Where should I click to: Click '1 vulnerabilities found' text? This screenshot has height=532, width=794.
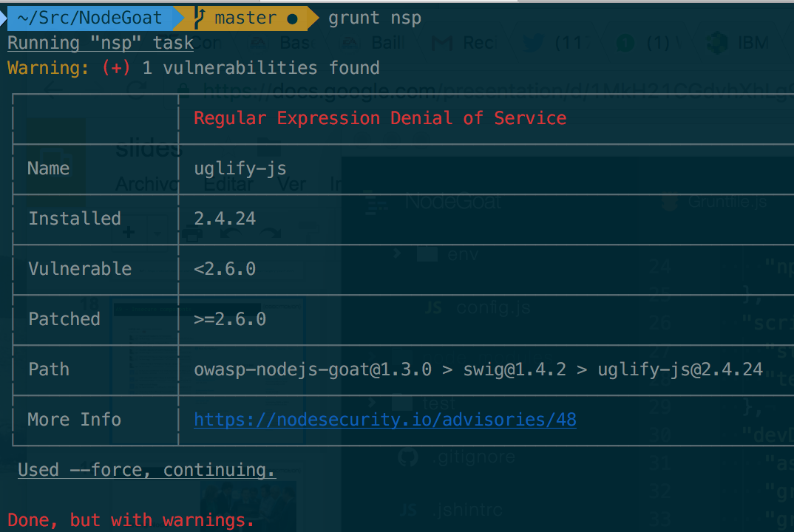[261, 68]
